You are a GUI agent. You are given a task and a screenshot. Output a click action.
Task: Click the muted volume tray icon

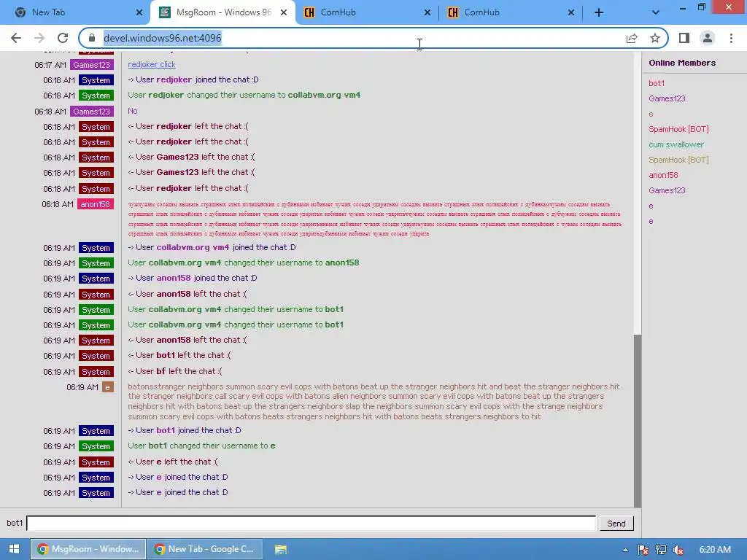[678, 550]
